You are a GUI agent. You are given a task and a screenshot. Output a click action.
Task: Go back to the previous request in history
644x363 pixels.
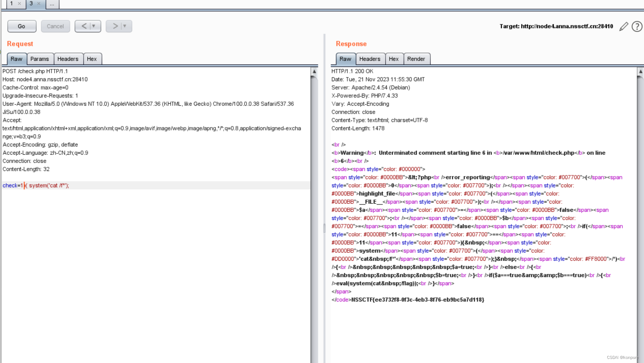(x=84, y=26)
